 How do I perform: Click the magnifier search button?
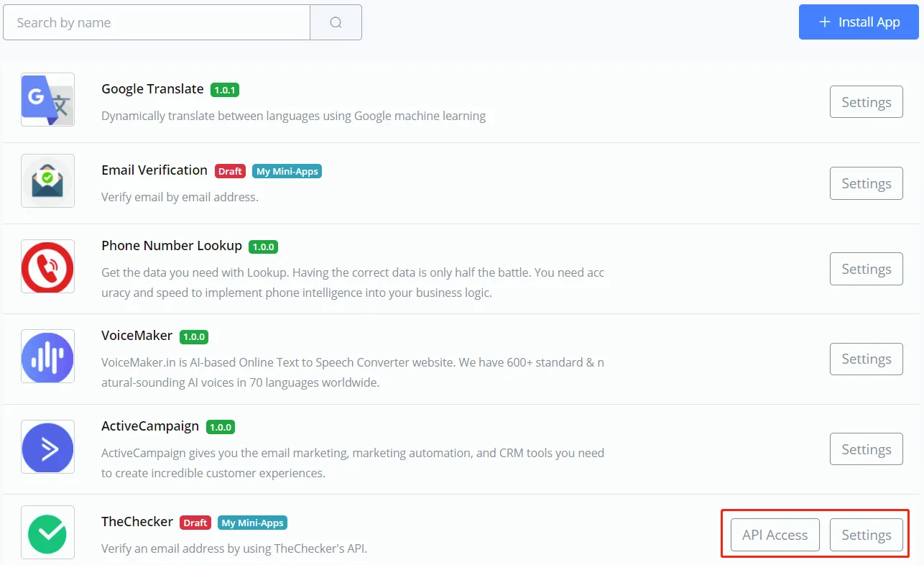336,22
